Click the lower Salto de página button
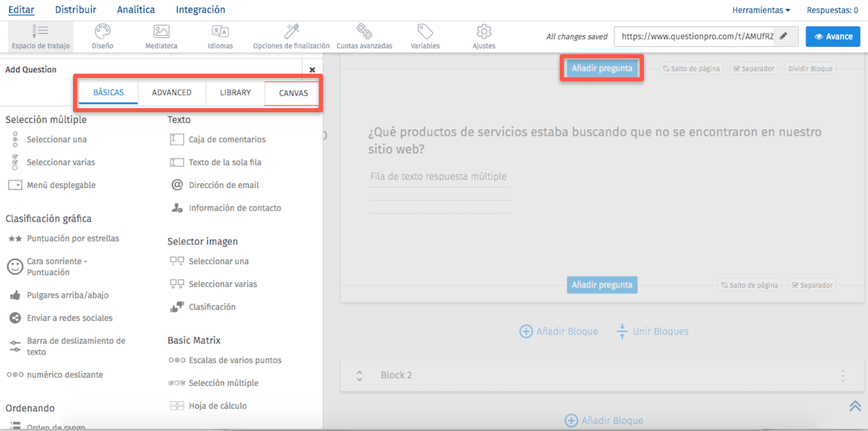Screen dimensions: 868x431 point(749,285)
